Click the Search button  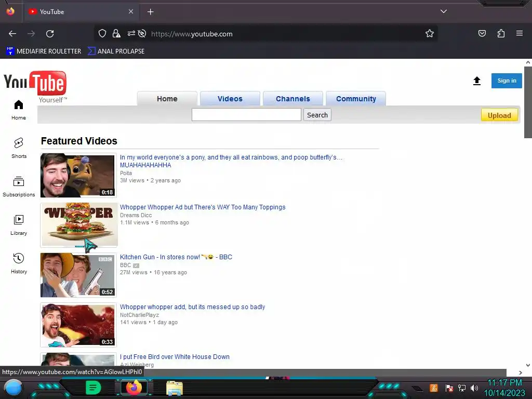tap(317, 115)
